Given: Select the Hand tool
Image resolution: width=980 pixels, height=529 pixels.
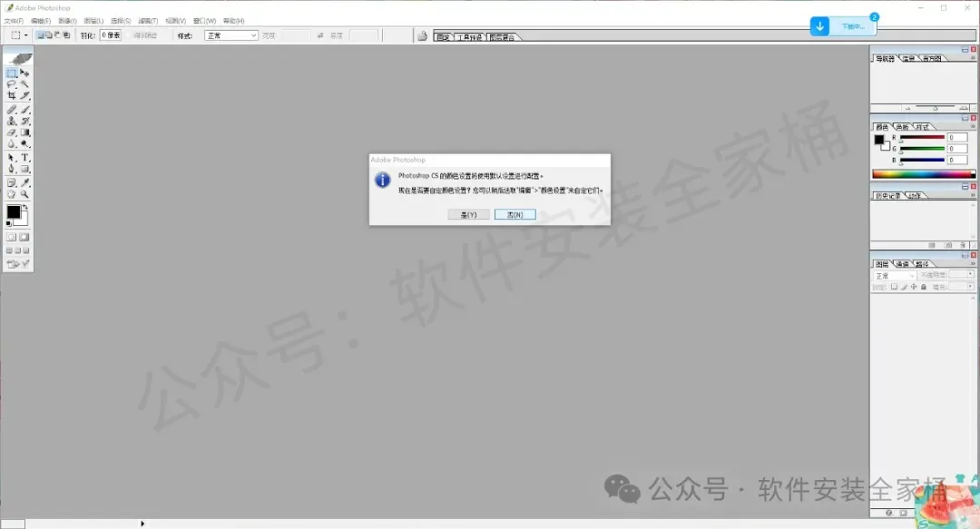Looking at the screenshot, I should pyautogui.click(x=11, y=194).
